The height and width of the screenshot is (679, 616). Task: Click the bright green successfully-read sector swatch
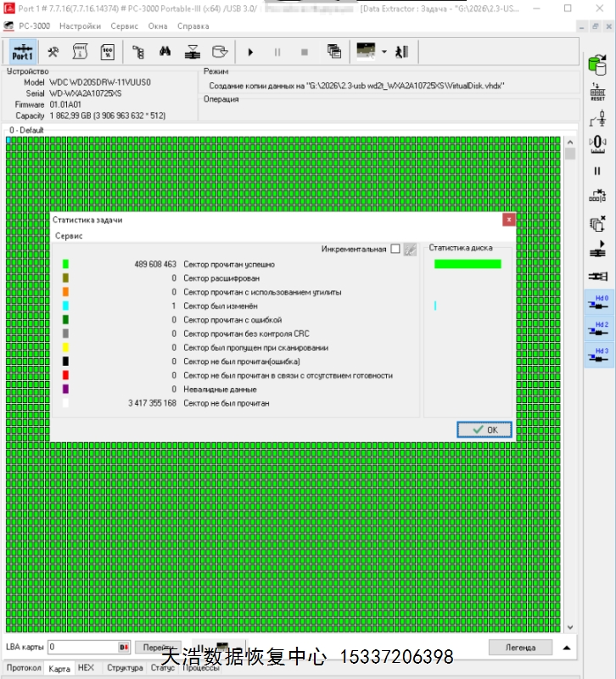coord(65,264)
